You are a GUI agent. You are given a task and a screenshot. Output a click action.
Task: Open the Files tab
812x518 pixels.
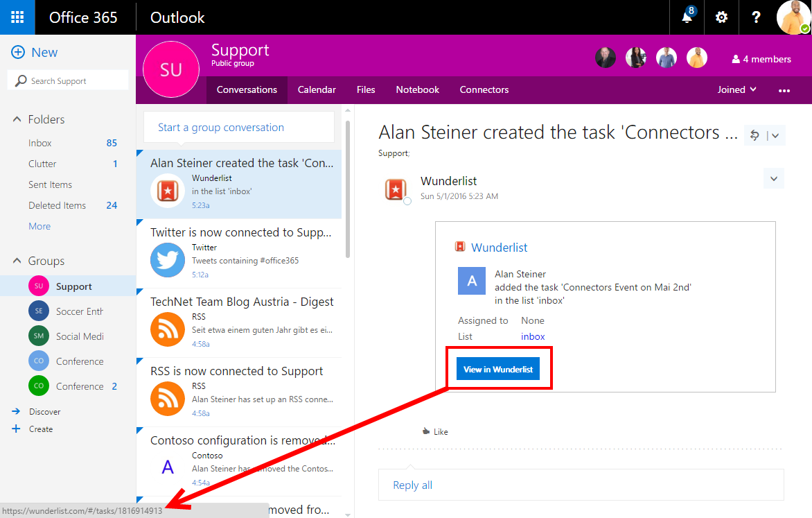pyautogui.click(x=366, y=89)
